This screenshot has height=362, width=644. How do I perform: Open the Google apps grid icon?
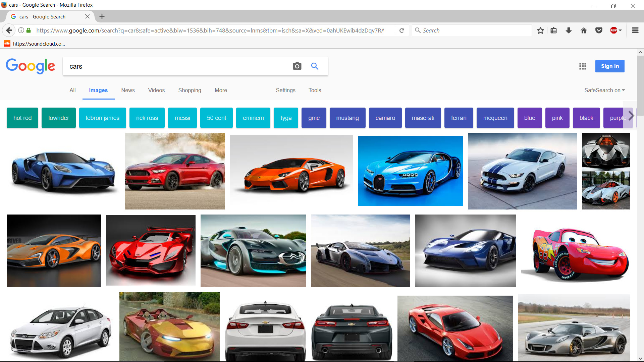(x=583, y=66)
